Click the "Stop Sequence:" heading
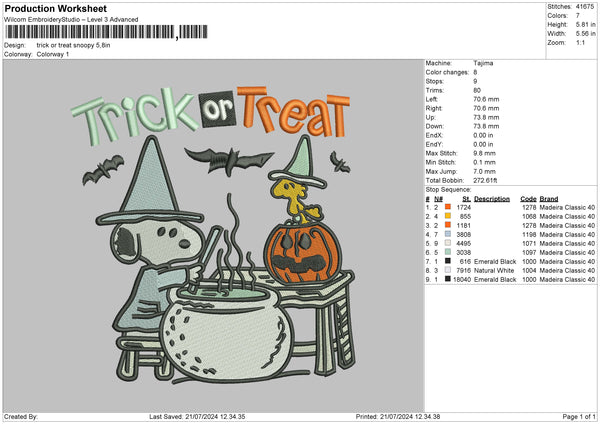Image resolution: width=600 pixels, height=424 pixels. [448, 190]
